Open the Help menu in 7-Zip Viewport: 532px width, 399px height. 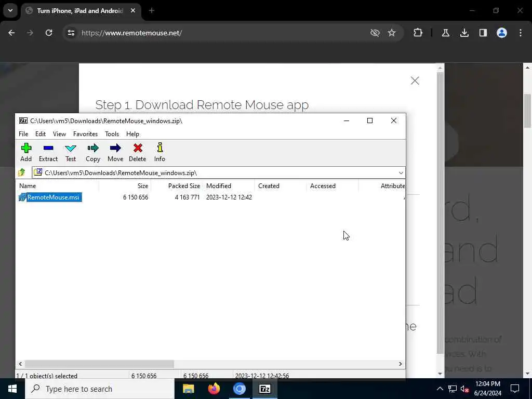tap(132, 134)
